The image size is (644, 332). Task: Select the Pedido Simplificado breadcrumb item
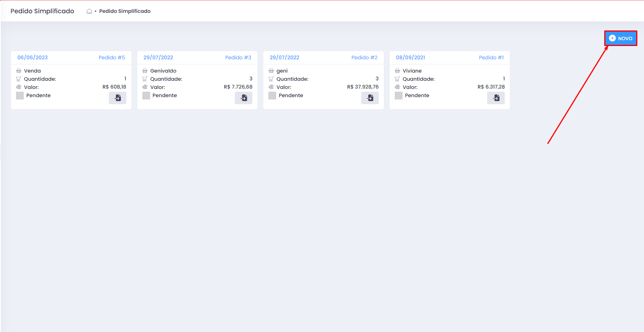125,11
